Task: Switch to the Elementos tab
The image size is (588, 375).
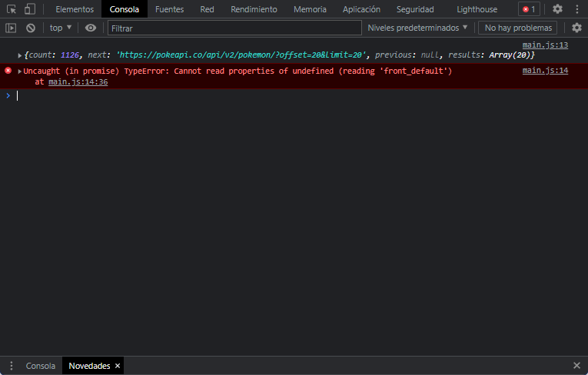Action: pyautogui.click(x=75, y=9)
